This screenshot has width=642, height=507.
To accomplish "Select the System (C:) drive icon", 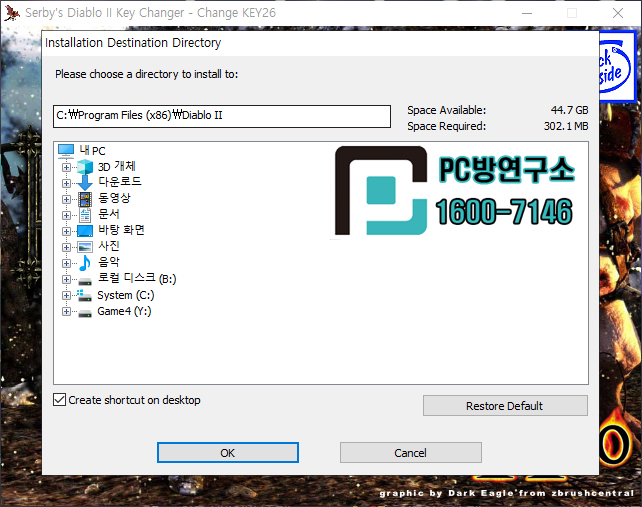I will point(84,295).
